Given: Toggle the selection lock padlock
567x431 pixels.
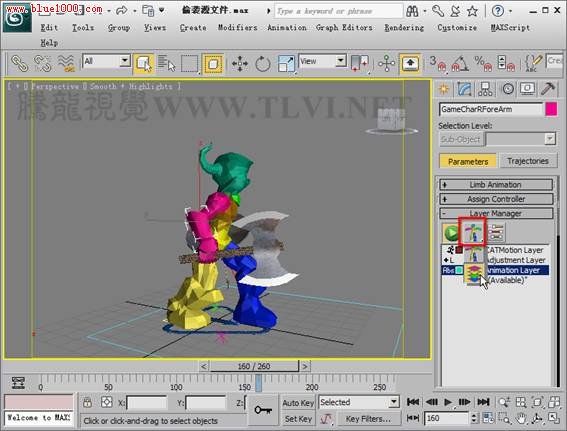Looking at the screenshot, I should click(87, 402).
